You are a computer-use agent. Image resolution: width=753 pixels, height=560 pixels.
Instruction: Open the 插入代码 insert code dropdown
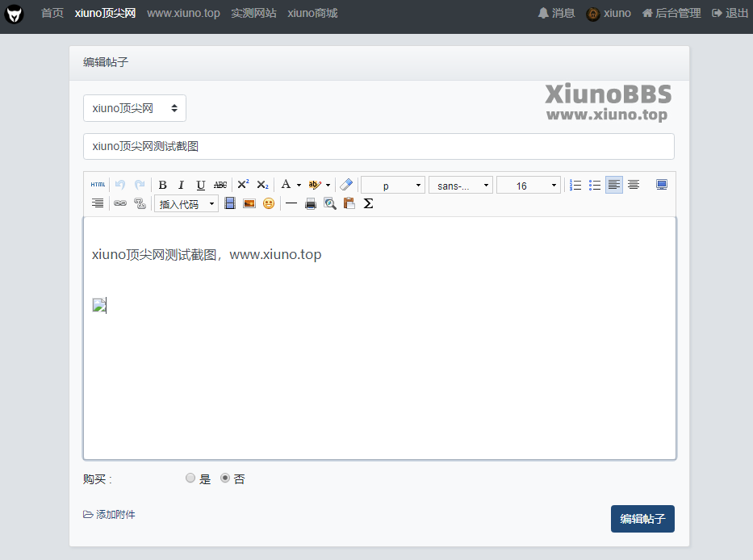(186, 203)
